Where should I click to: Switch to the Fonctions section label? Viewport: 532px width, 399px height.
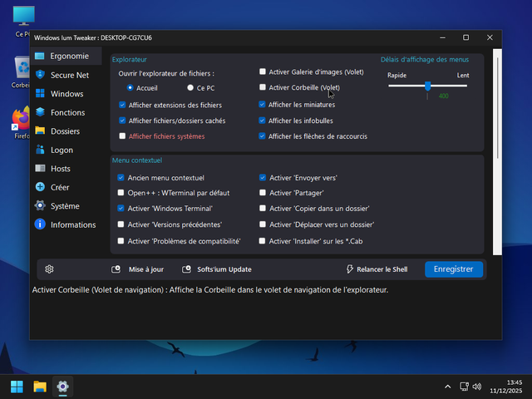[68, 112]
